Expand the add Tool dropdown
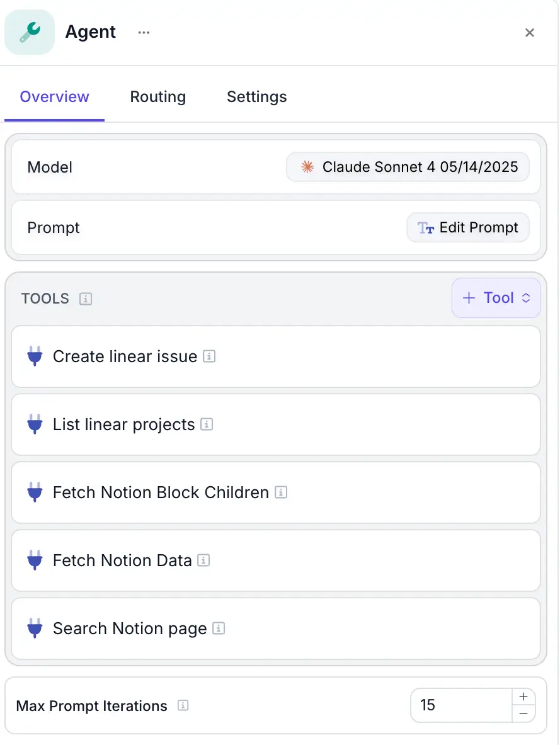This screenshot has height=745, width=560. click(x=496, y=298)
